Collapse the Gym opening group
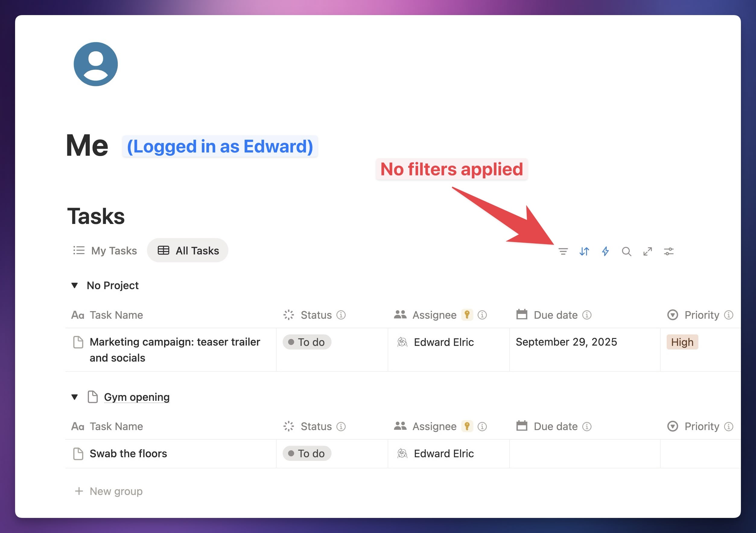The width and height of the screenshot is (756, 533). pyautogui.click(x=75, y=397)
